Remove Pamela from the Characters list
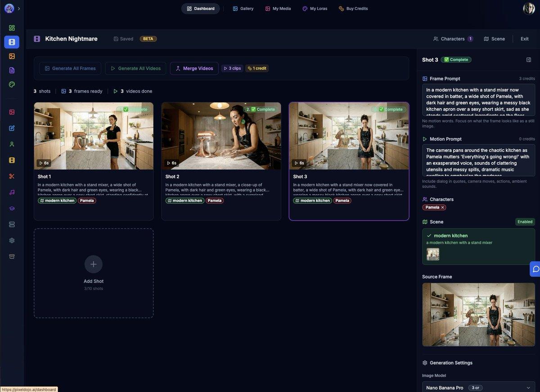Screen dimensions: 540x392 (442, 207)
